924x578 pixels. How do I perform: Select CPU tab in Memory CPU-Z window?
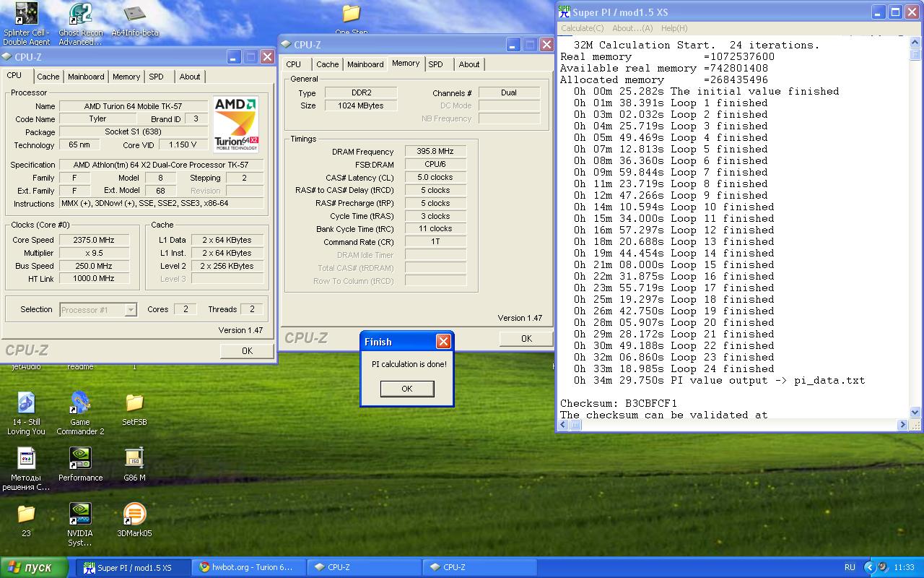coord(294,64)
